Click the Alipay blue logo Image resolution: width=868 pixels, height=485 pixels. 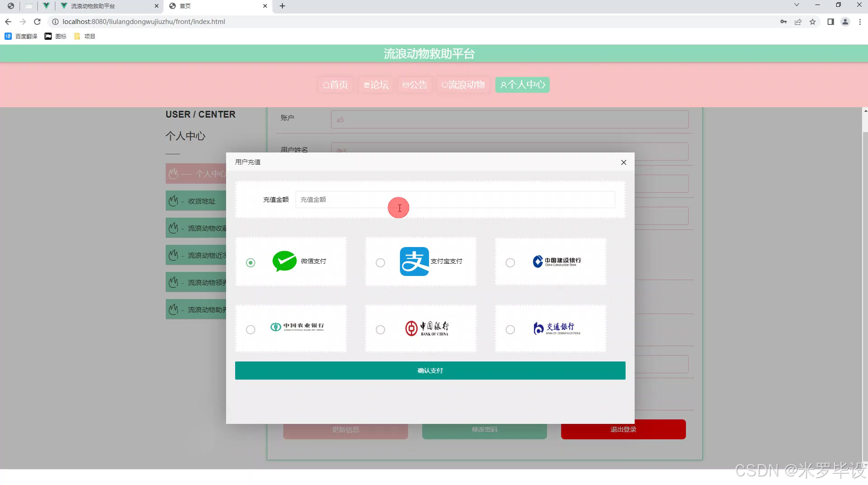point(414,261)
